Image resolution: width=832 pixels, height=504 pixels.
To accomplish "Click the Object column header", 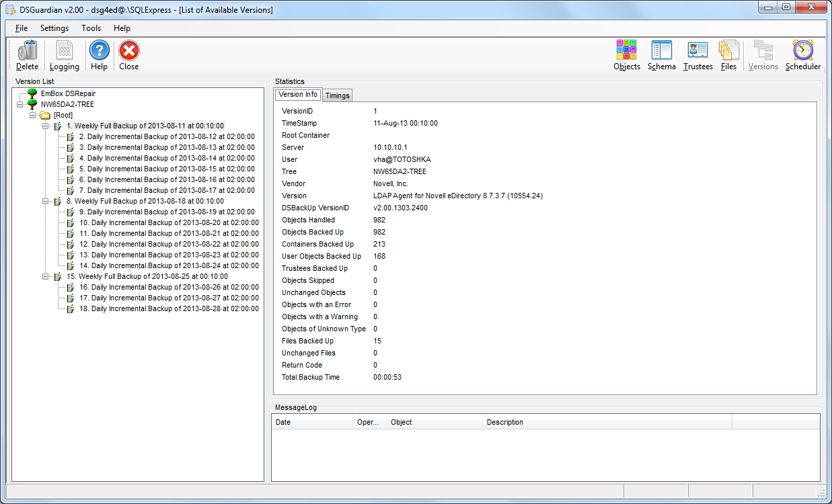I will coord(434,422).
